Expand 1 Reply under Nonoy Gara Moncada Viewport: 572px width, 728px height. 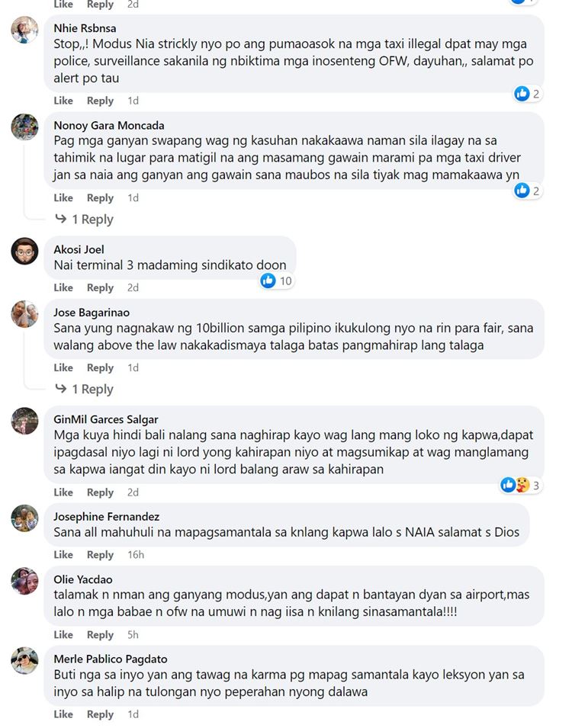coord(84,219)
